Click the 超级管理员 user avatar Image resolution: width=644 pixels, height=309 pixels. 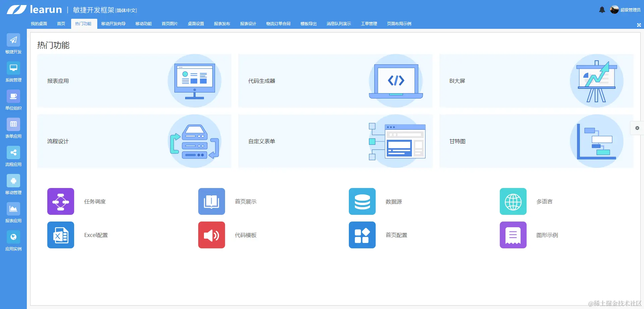pos(614,10)
